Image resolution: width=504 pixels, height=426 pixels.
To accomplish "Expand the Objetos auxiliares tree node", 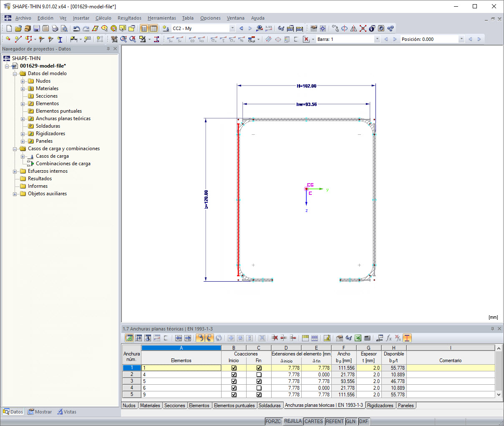I will (15, 194).
